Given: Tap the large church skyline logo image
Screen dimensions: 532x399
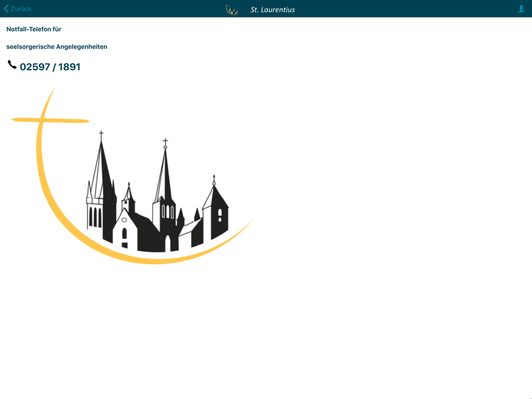Looking at the screenshot, I should coord(132,176).
